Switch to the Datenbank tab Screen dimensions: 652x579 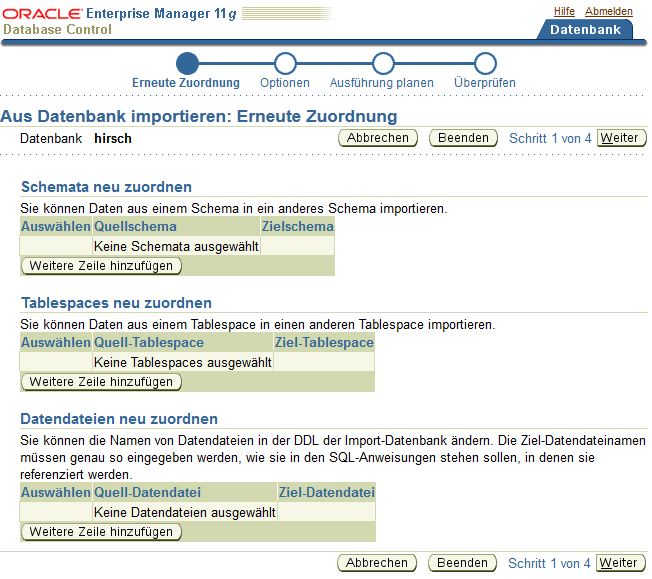585,30
